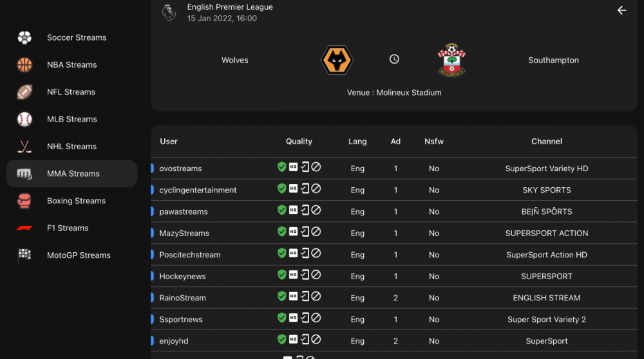Click the Quality column header
The height and width of the screenshot is (359, 644).
tap(299, 141)
